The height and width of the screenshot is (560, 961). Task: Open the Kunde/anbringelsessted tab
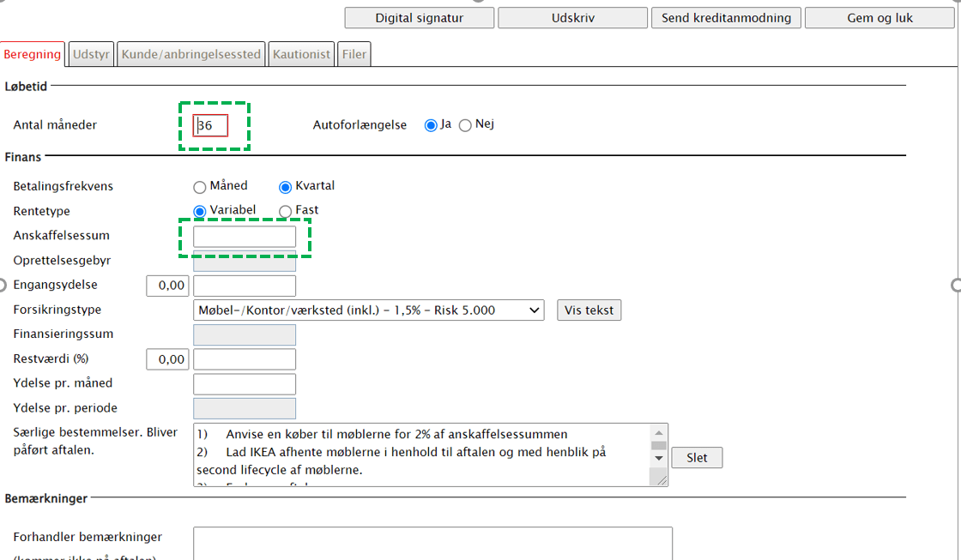(191, 54)
